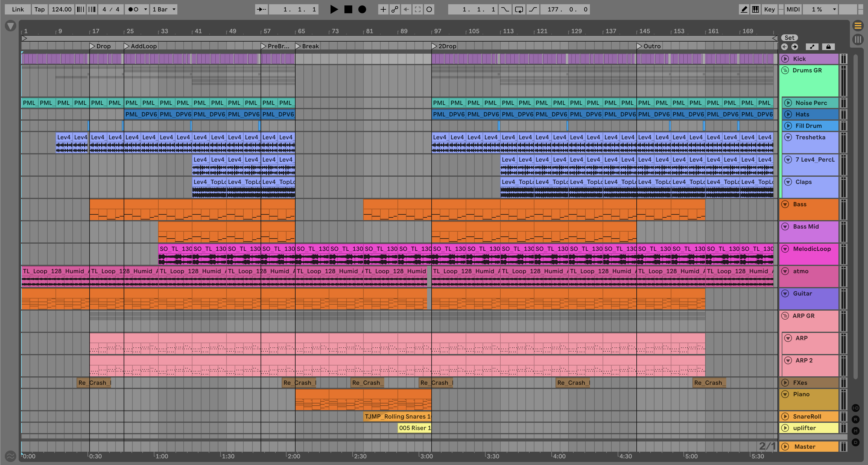Click the Follow playback arrow icon

(x=261, y=9)
